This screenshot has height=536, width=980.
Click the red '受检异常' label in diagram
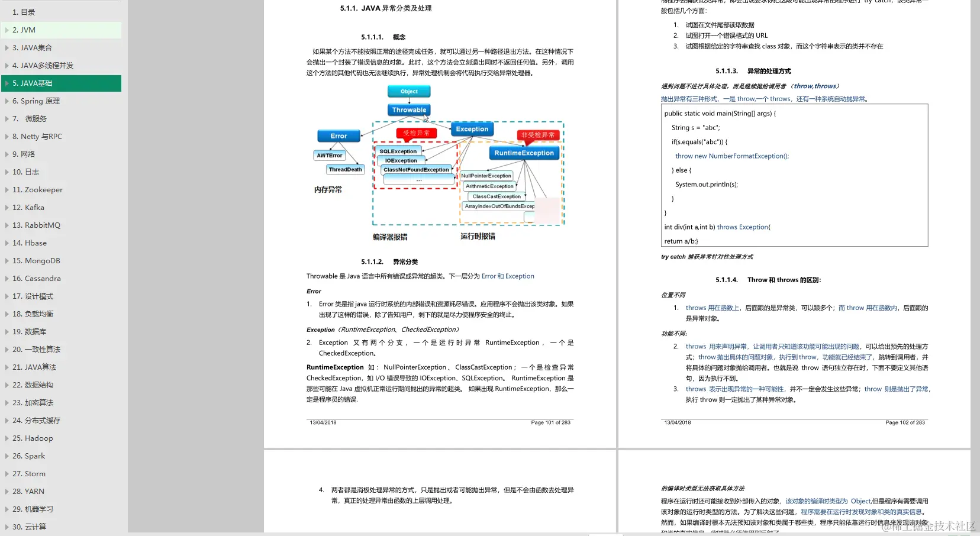pyautogui.click(x=417, y=133)
